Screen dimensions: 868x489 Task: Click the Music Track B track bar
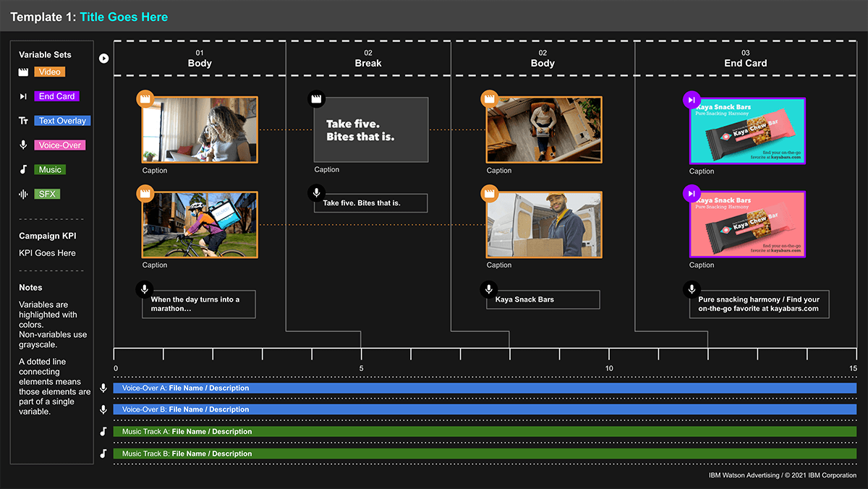(485, 454)
